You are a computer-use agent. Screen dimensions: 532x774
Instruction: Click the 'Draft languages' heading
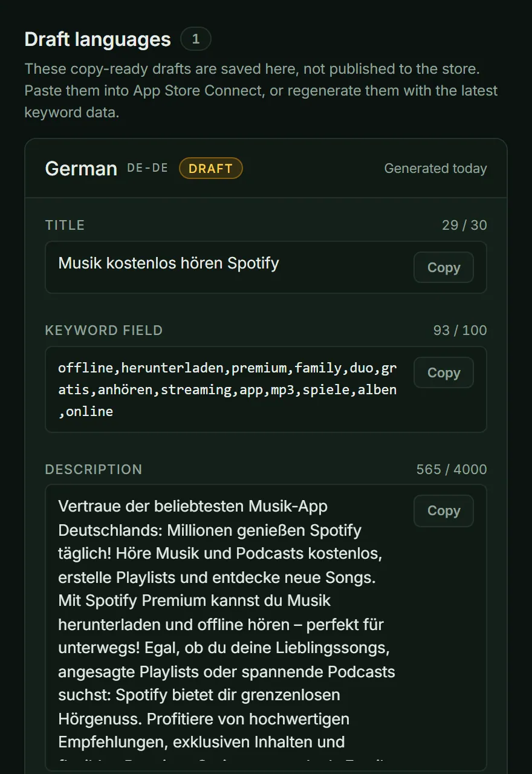click(x=98, y=39)
